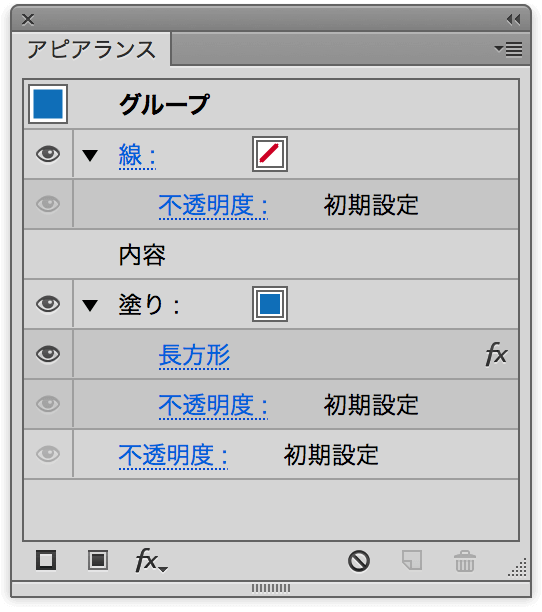542x612 pixels.
Task: Collapse panel with double-arrow icon
Action: pyautogui.click(x=514, y=19)
